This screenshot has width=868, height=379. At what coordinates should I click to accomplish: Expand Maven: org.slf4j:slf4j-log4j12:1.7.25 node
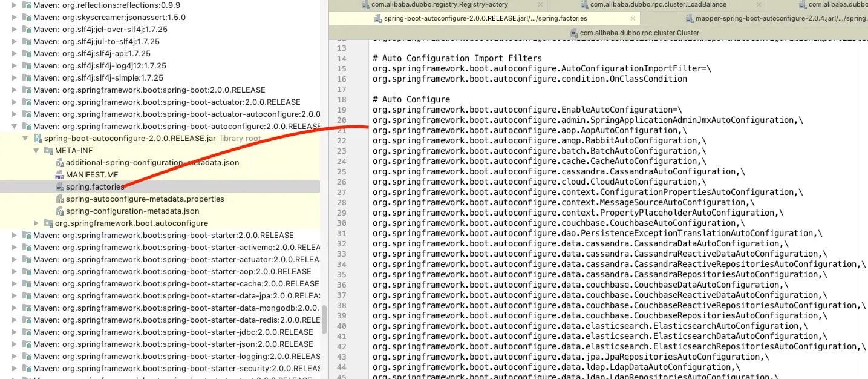[15, 65]
